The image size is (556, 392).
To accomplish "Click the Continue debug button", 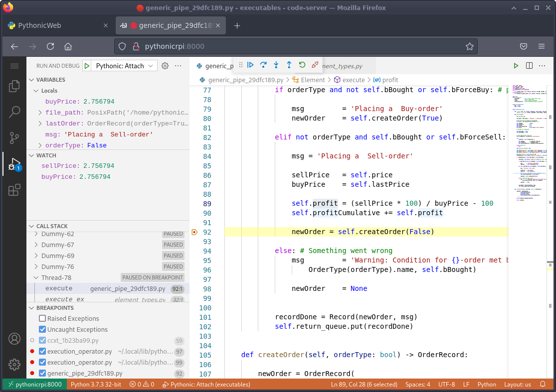I will [251, 65].
